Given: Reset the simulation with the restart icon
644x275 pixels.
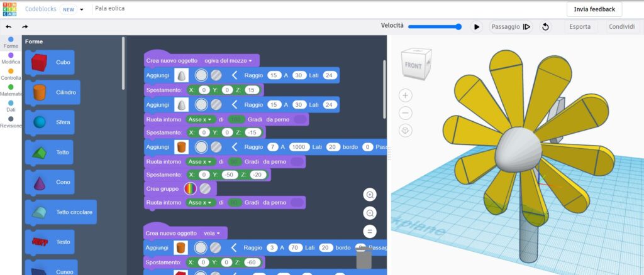Looking at the screenshot, I should coord(545,27).
